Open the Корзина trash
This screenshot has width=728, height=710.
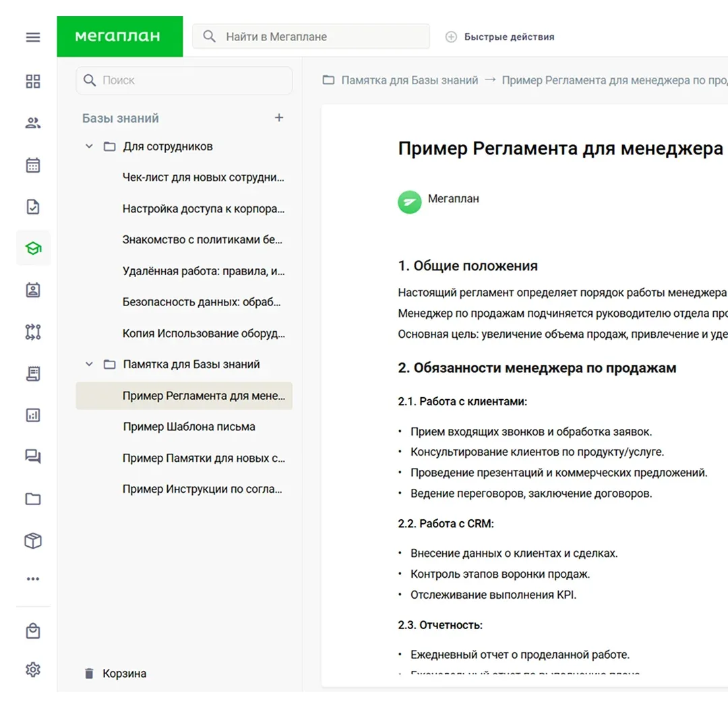(116, 674)
